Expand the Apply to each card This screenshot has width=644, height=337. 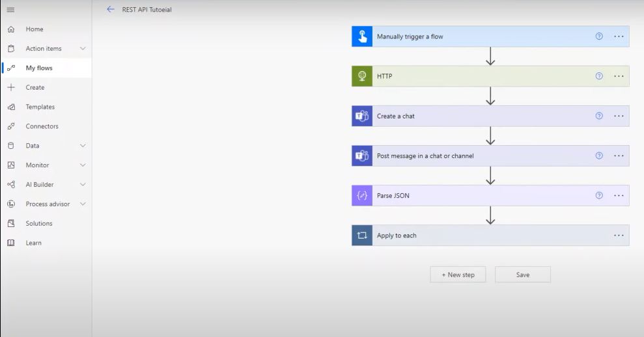click(490, 236)
